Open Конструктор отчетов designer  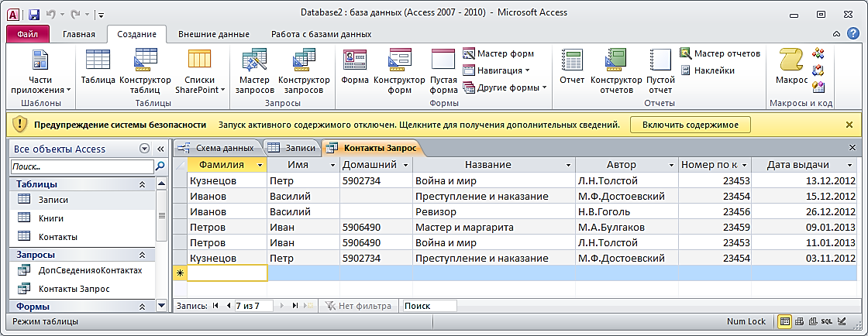tap(616, 70)
